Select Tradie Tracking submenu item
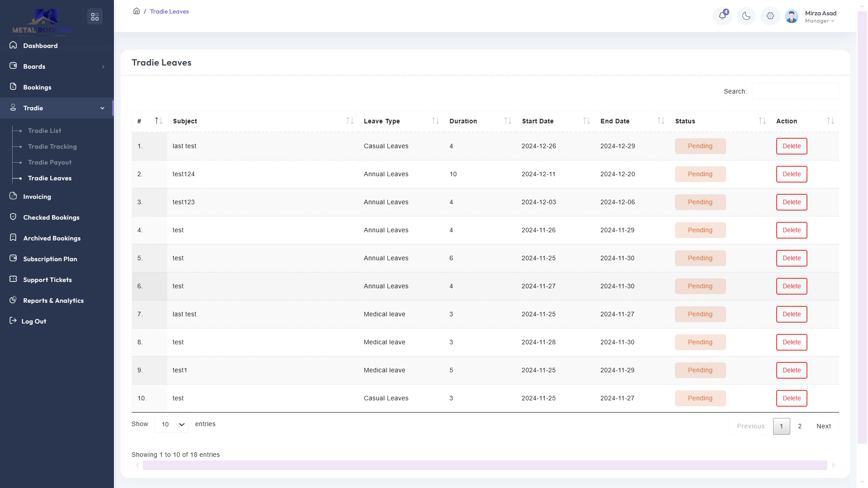Screen dimensions: 868x488 tap(52, 146)
